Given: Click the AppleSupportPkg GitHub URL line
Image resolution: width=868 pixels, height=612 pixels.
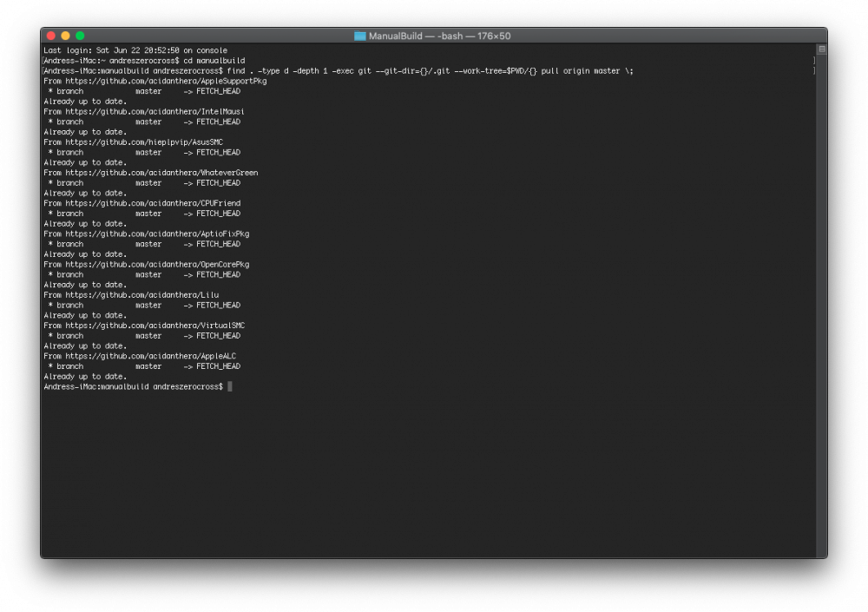Looking at the screenshot, I should click(x=155, y=82).
